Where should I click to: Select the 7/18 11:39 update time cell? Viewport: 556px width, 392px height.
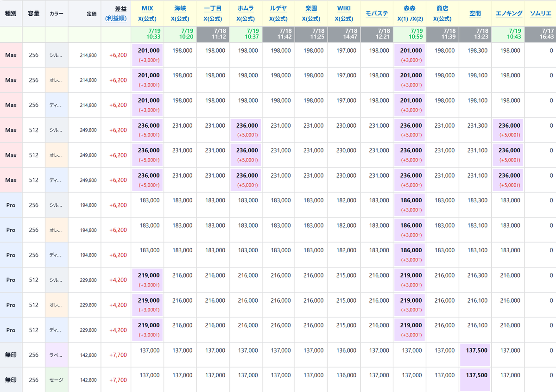pos(442,34)
